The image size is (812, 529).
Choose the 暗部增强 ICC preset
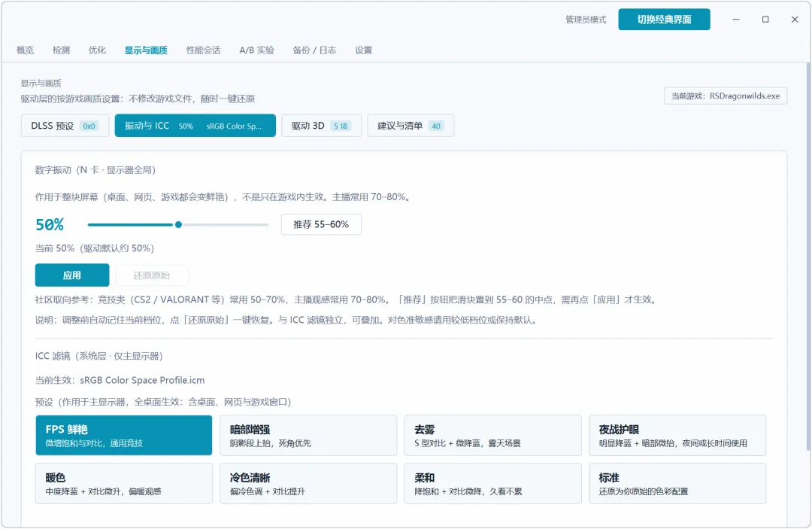pyautogui.click(x=308, y=435)
